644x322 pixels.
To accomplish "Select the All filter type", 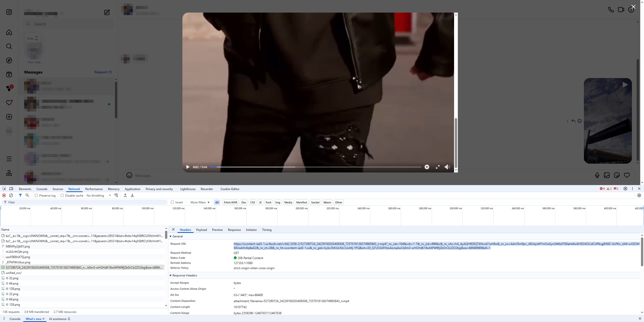I will click(217, 202).
